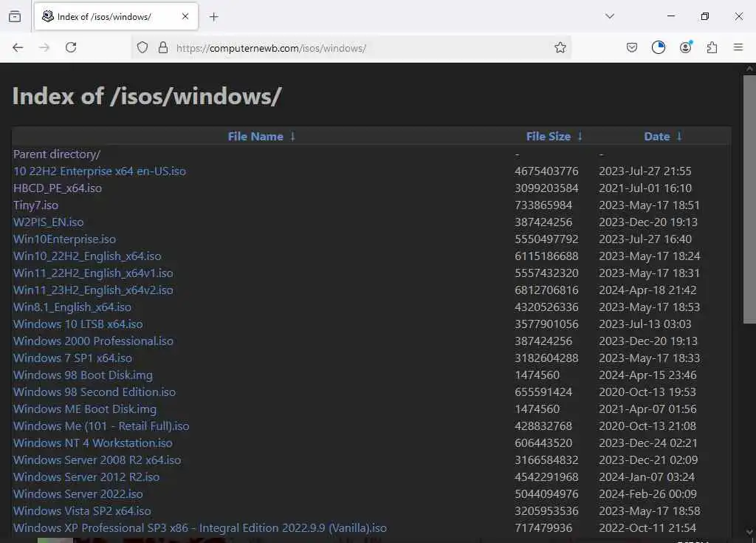Download Win10Enterprise.iso
This screenshot has width=756, height=543.
click(64, 239)
